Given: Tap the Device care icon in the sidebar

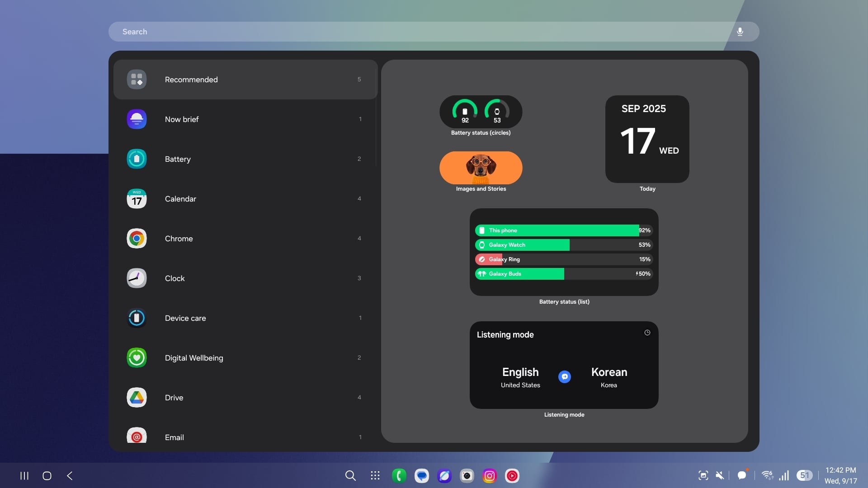Looking at the screenshot, I should coord(137,318).
